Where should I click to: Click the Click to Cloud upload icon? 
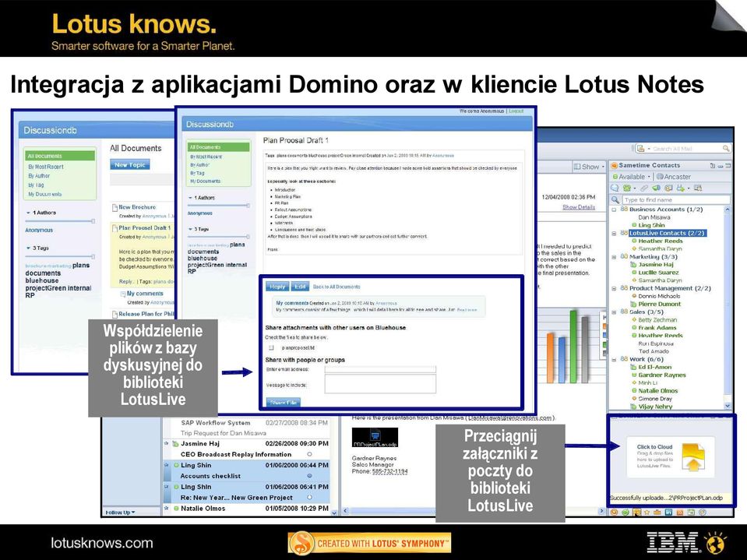pyautogui.click(x=693, y=457)
